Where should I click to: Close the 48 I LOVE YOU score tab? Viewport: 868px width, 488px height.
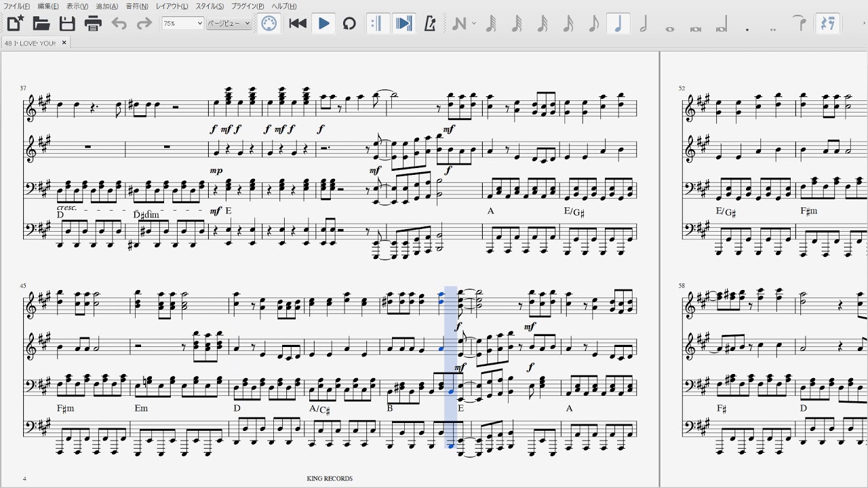pyautogui.click(x=64, y=42)
